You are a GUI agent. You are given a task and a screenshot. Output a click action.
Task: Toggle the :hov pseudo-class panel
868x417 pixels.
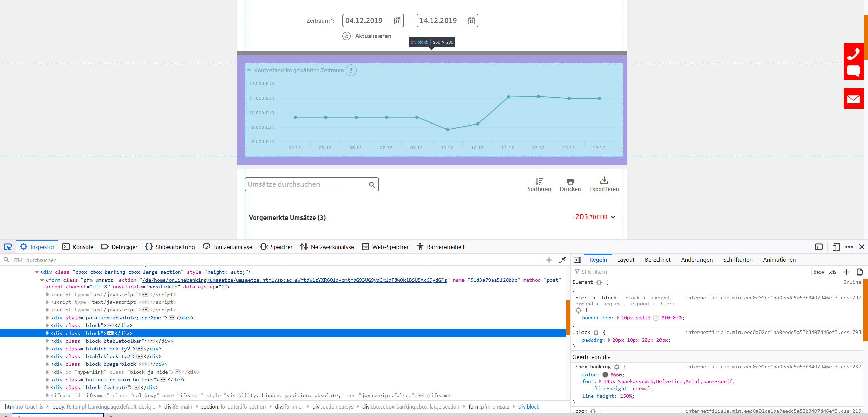point(819,272)
